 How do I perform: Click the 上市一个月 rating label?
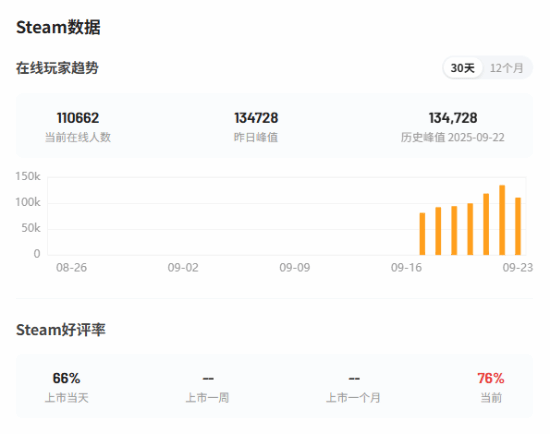click(354, 398)
